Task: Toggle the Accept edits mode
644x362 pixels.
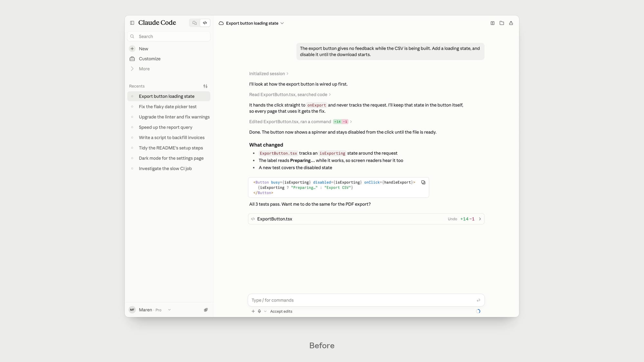Action: pos(281,311)
